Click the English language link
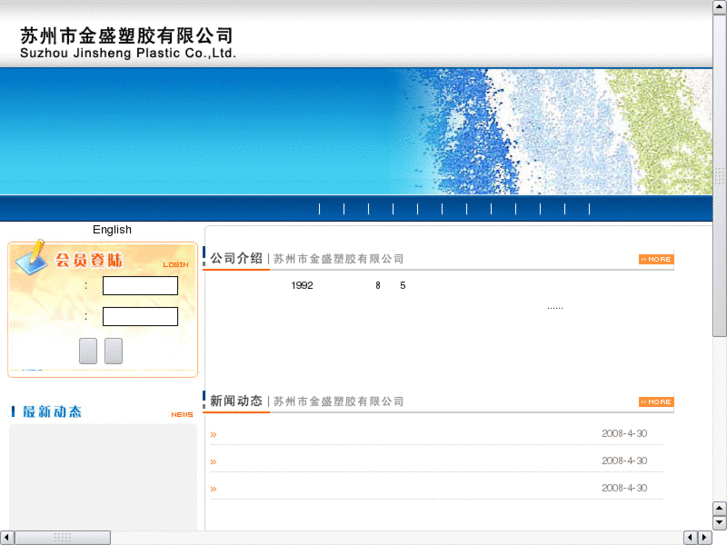Image resolution: width=727 pixels, height=545 pixels. pyautogui.click(x=112, y=230)
